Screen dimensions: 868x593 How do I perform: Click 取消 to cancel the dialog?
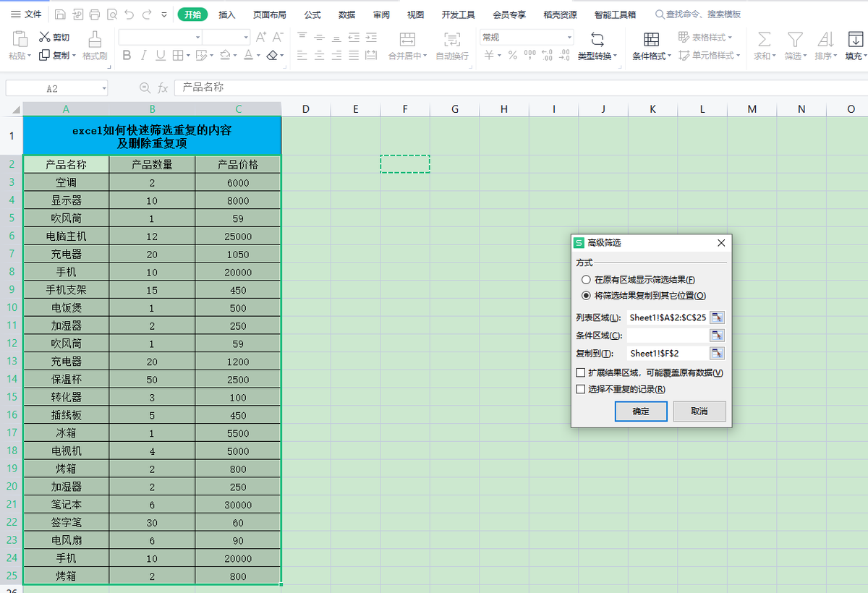click(x=699, y=411)
